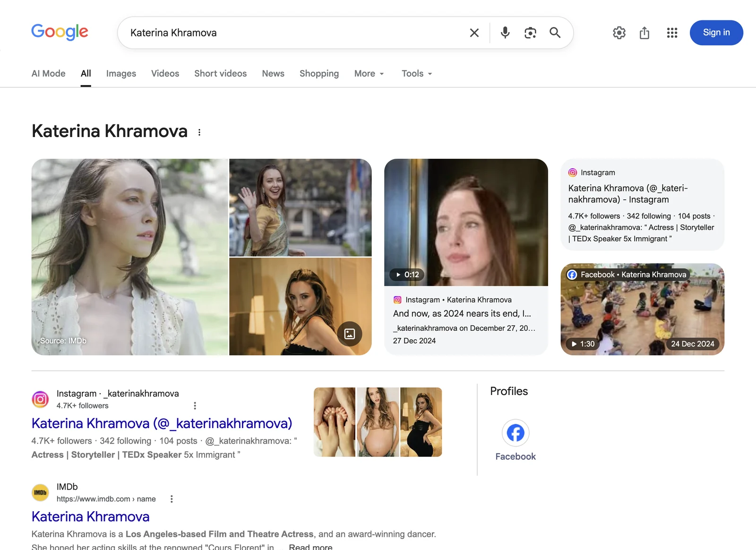Click the share icon in header
Screen dimensions: 756x550
pyautogui.click(x=644, y=33)
